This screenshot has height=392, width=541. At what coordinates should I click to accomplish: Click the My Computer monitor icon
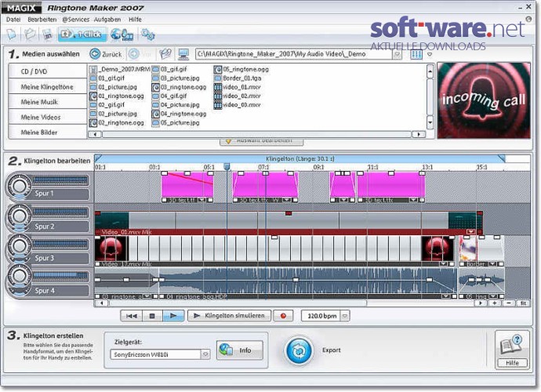tap(183, 54)
